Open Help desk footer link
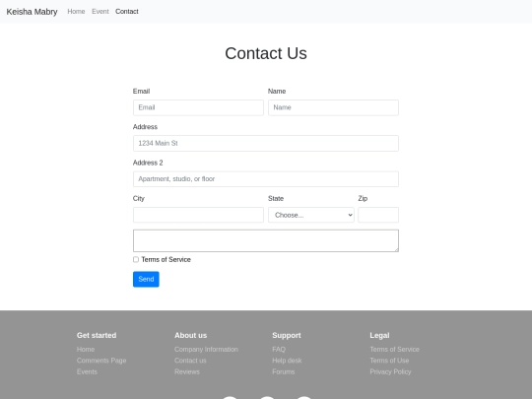The image size is (532, 399). coord(287,361)
